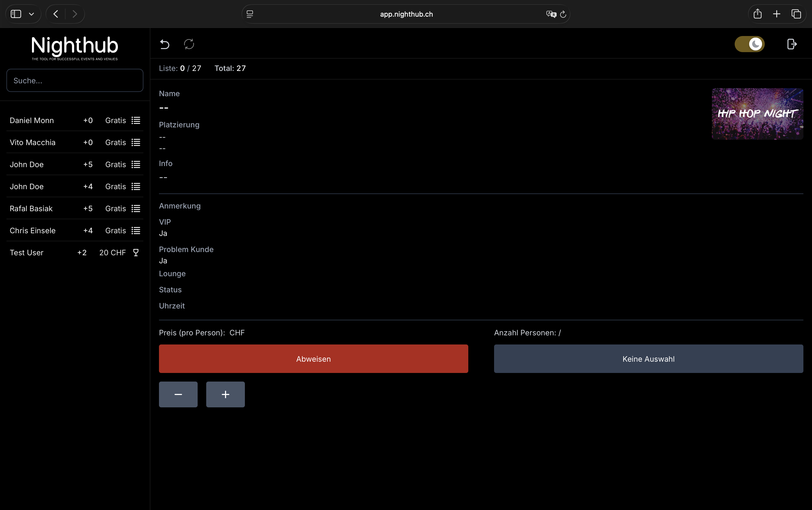This screenshot has height=510, width=812.
Task: Click into the Suche search field
Action: (75, 80)
